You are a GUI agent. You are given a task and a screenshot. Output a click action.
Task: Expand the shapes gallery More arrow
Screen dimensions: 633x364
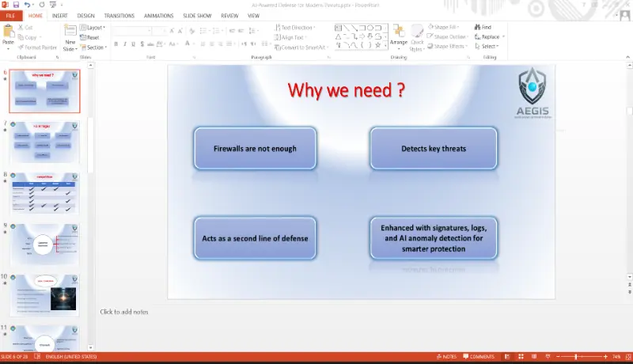click(x=385, y=46)
